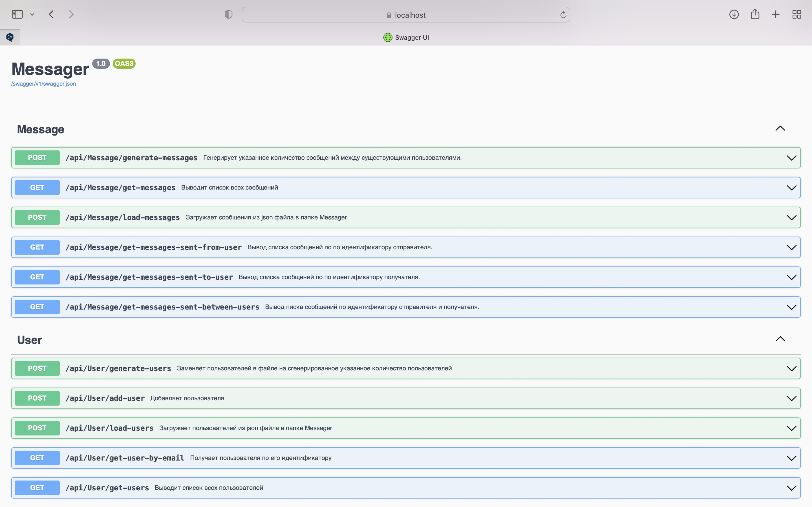Click the reload page icon
Screen dimensions: 812x507
[563, 14]
